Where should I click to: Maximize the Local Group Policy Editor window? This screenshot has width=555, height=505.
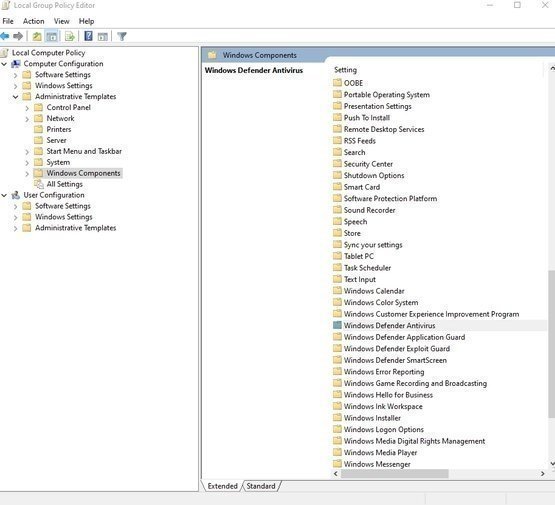[517, 5]
